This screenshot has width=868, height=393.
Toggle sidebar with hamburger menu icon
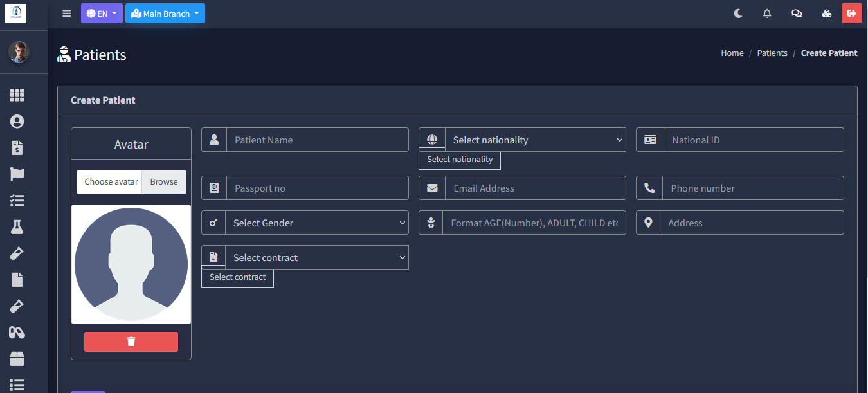67,14
